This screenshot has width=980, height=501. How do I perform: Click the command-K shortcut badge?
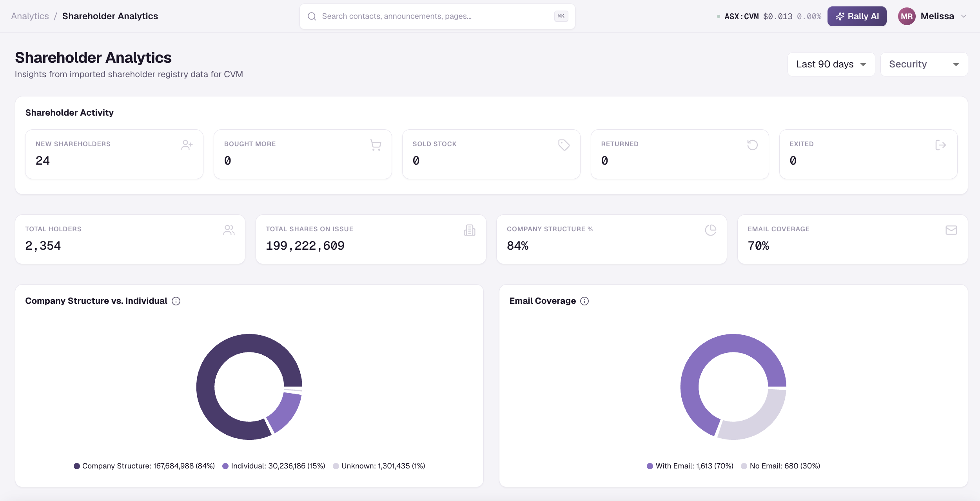pos(561,16)
